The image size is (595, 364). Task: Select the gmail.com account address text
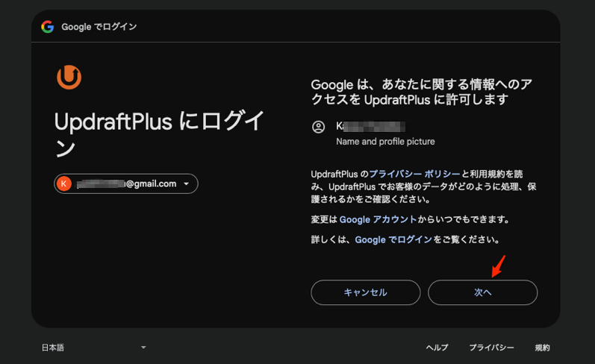[127, 183]
